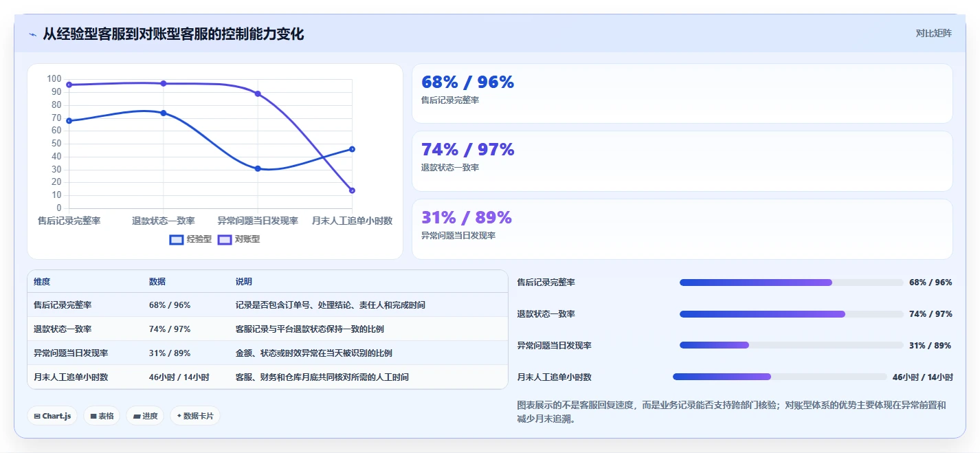Click 月末人工追单小时数 label beside its progress bar

[x=555, y=377]
